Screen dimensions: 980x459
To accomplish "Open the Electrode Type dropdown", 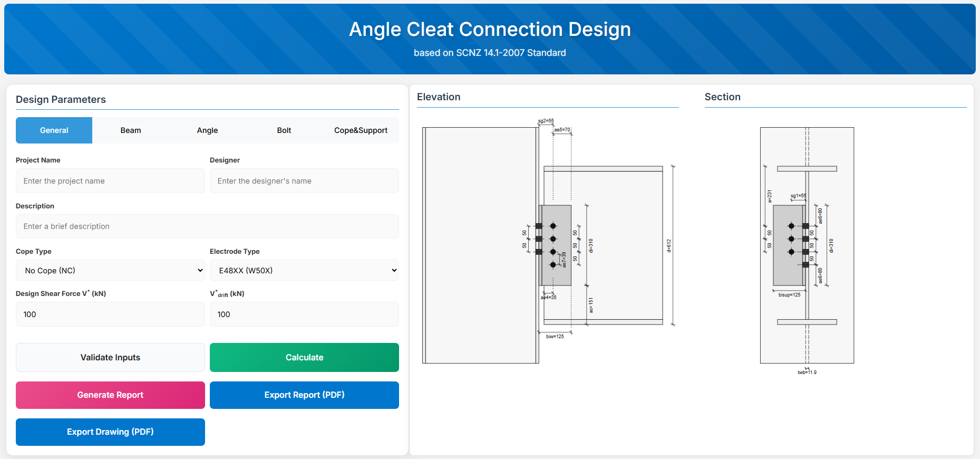I will pos(304,271).
